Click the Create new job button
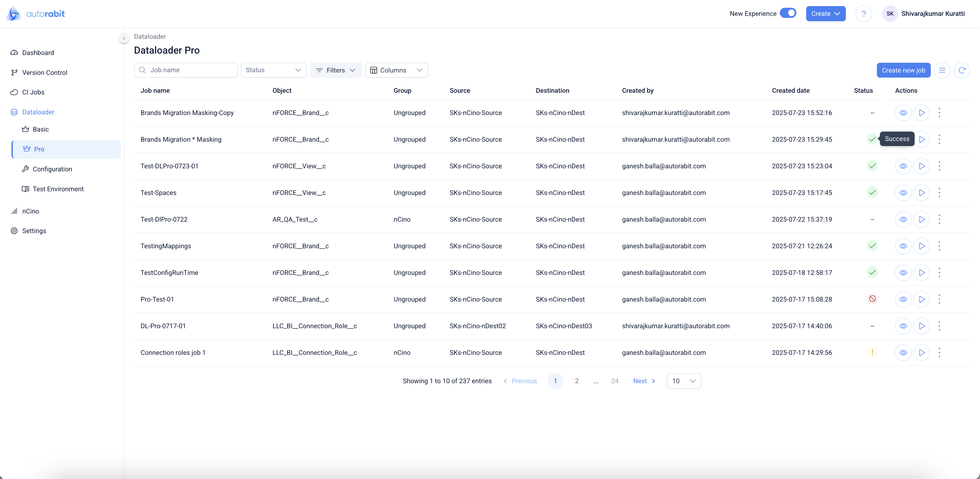This screenshot has height=479, width=980. point(903,70)
